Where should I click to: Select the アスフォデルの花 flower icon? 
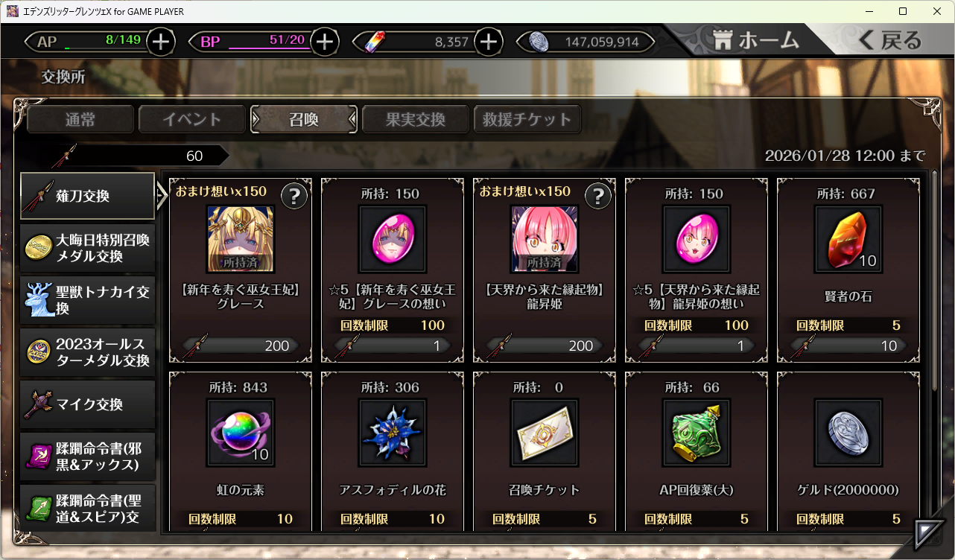(393, 433)
